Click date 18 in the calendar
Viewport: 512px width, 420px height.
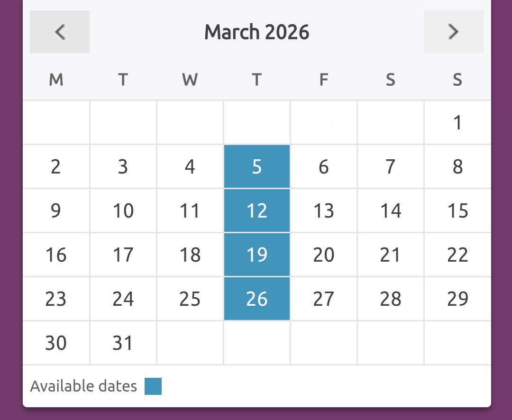click(x=190, y=255)
